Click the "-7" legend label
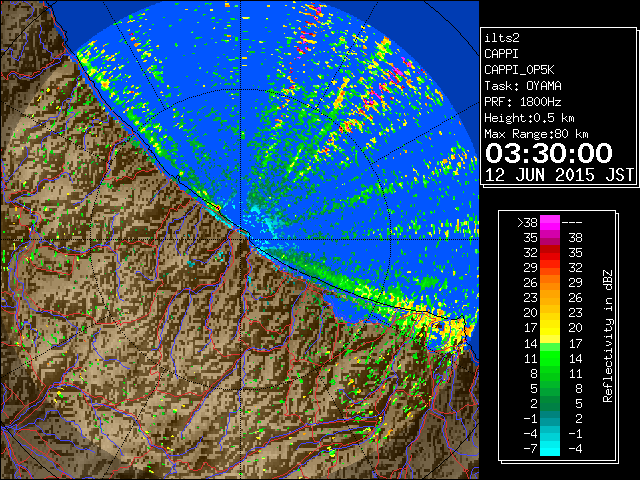640x480 pixels. pos(530,449)
